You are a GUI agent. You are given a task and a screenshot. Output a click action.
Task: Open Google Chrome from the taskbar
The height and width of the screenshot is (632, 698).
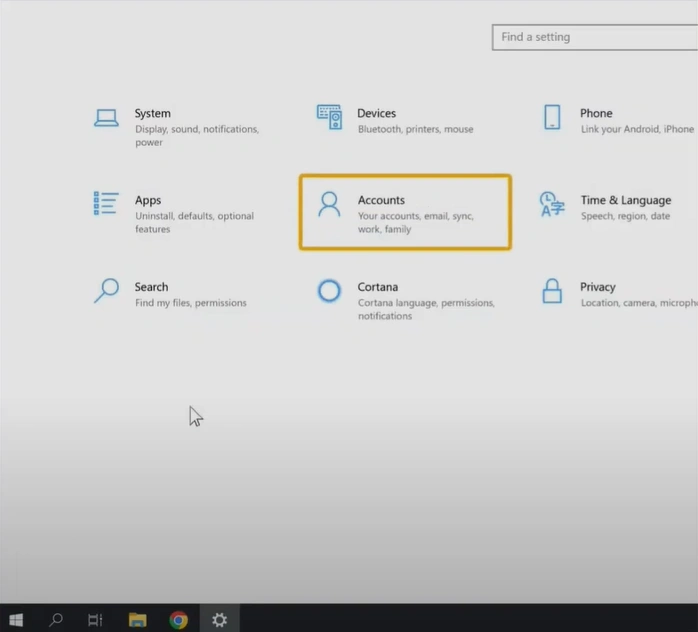(x=179, y=620)
